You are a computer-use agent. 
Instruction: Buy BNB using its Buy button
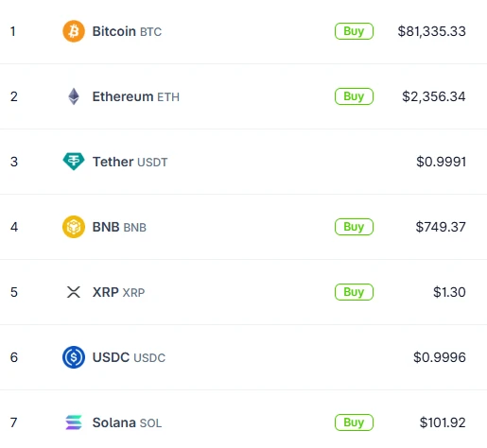[x=354, y=227]
